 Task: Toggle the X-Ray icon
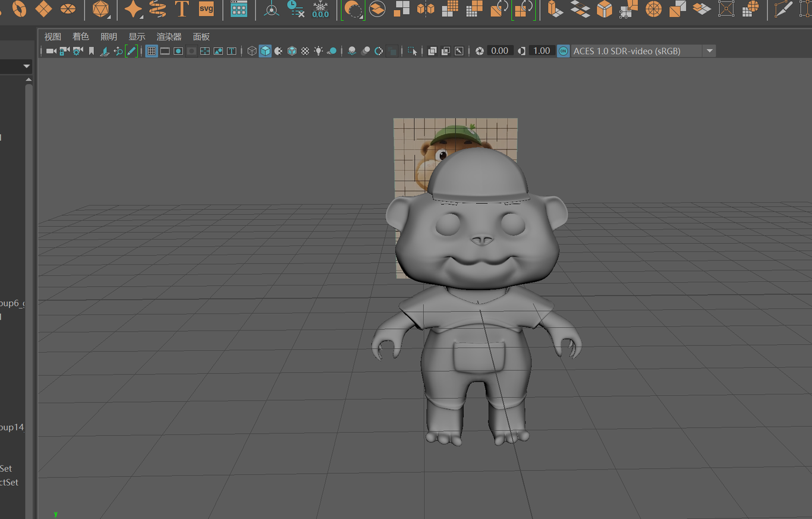pos(432,51)
